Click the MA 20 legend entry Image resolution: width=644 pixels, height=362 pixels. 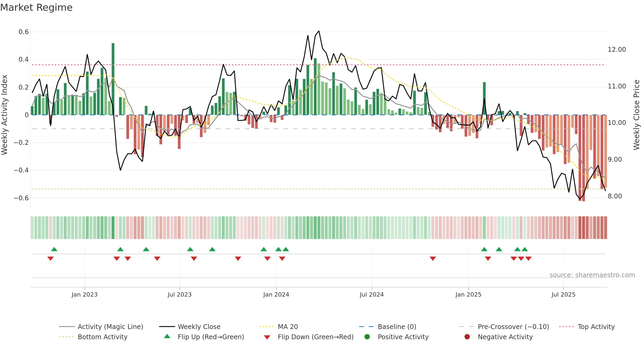(x=279, y=327)
